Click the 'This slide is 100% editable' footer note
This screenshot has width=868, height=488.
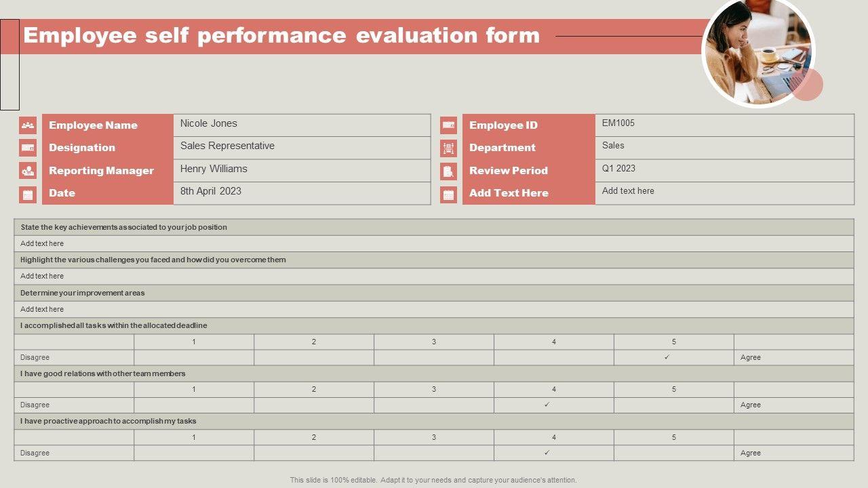coord(433,480)
